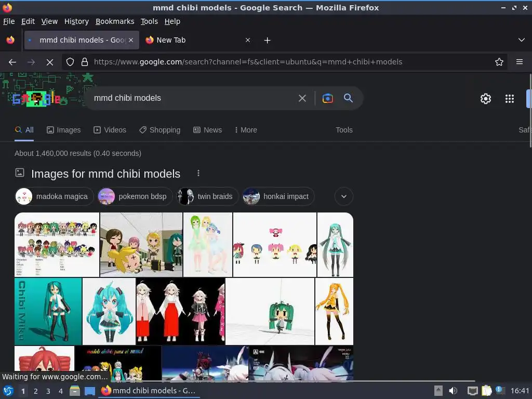
Task: Switch to the Videos results tab
Action: [x=110, y=130]
